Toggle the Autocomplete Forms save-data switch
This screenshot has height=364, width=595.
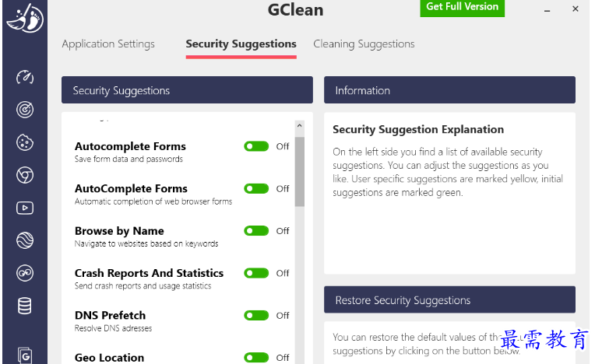[x=256, y=146]
